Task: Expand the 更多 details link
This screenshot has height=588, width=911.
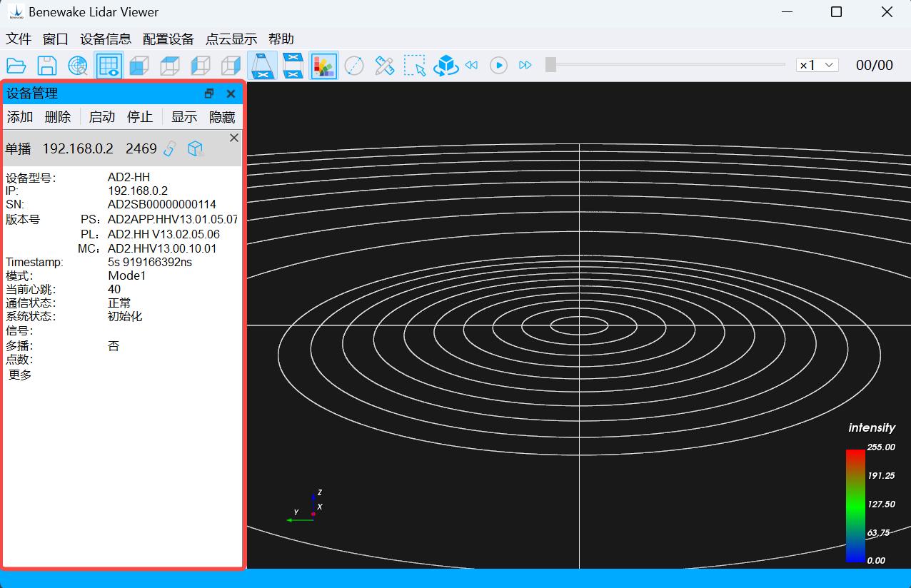Action: click(20, 375)
